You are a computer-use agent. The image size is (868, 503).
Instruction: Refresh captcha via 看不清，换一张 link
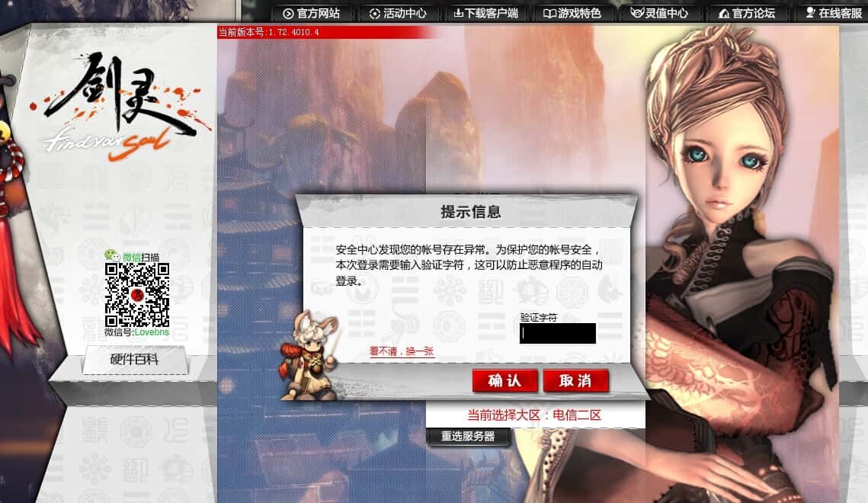point(402,351)
